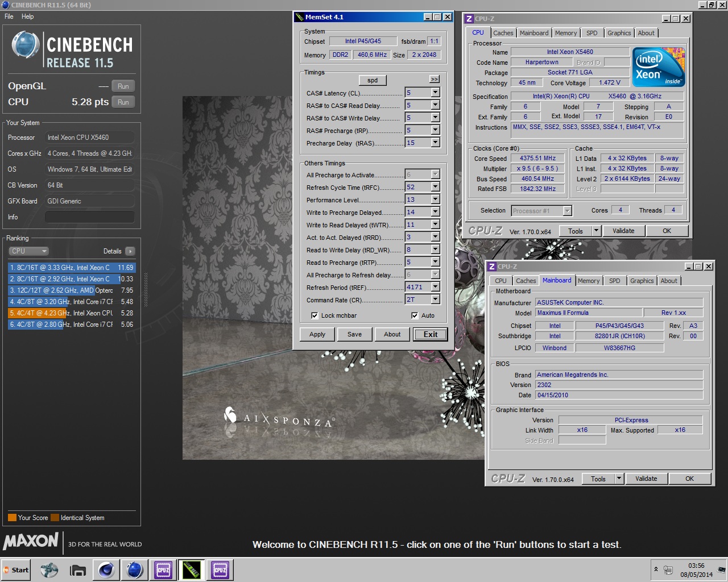Viewport: 728px width, 582px height.
Task: Switch to Graphics tab in lower CPU-Z window
Action: click(642, 281)
